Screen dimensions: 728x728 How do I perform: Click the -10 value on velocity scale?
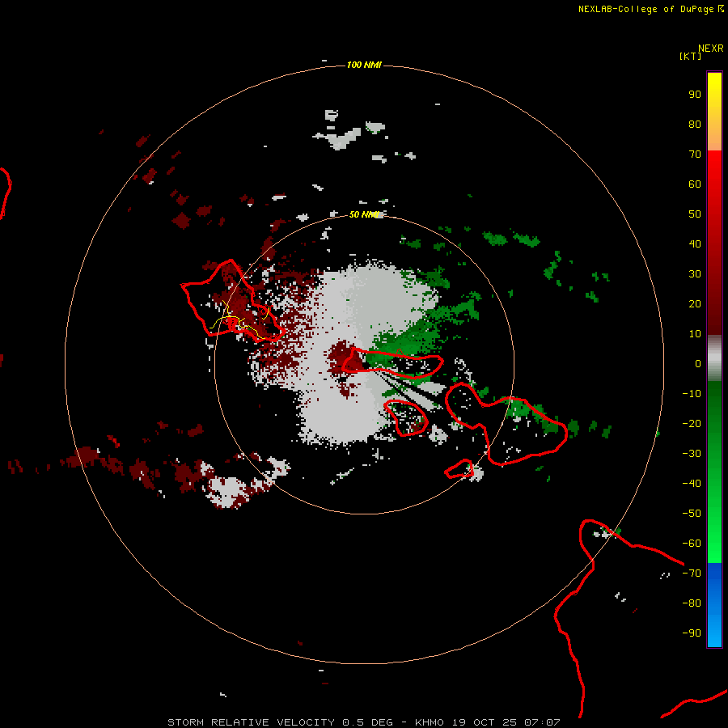pos(692,394)
